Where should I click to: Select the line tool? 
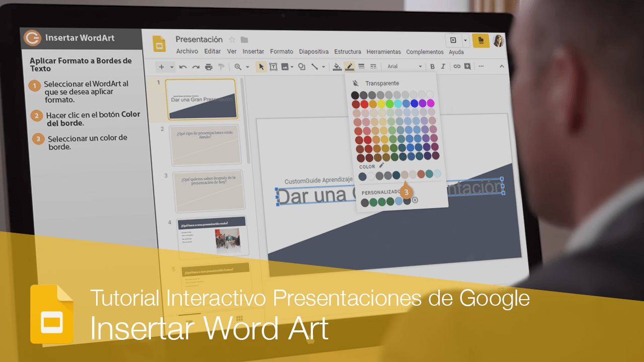[x=315, y=66]
